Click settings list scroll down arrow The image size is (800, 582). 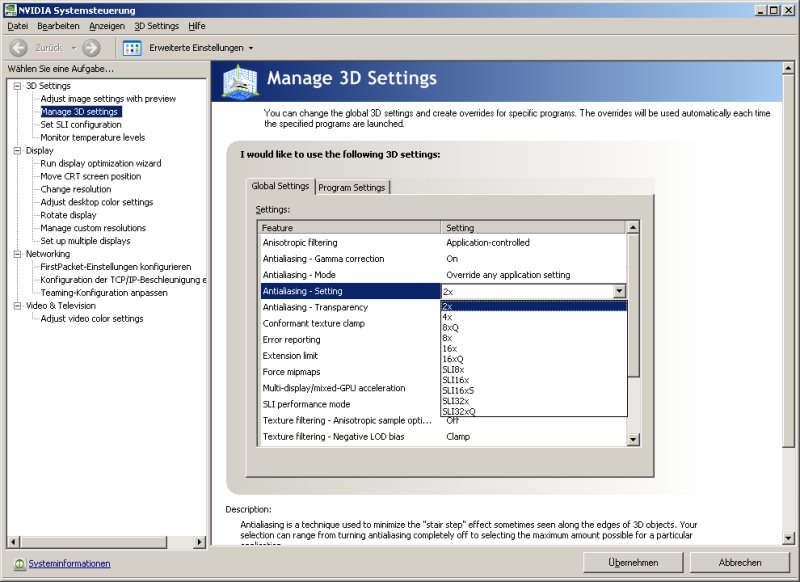[x=633, y=439]
